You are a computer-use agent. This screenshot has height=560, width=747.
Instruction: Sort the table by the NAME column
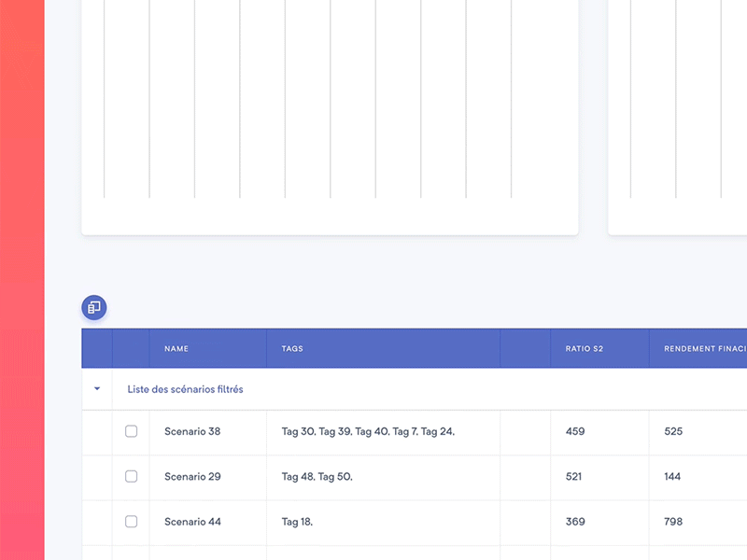click(x=176, y=348)
